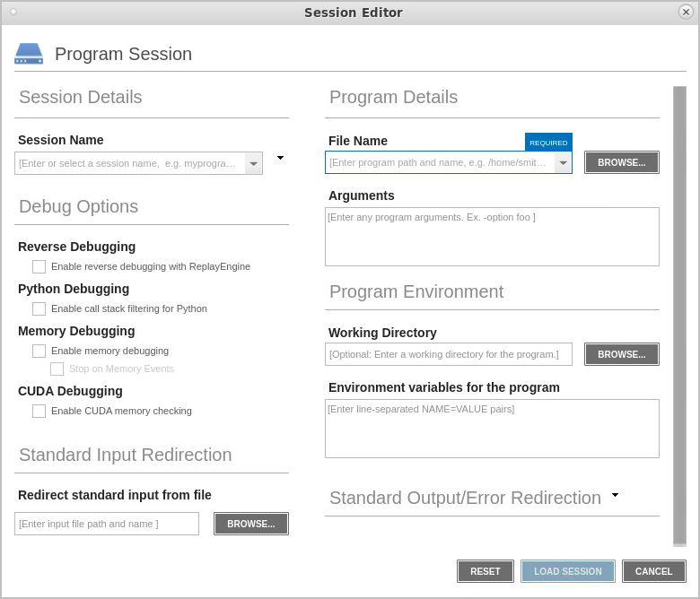Browse for standard input redirect file
The width and height of the screenshot is (700, 599).
[251, 524]
